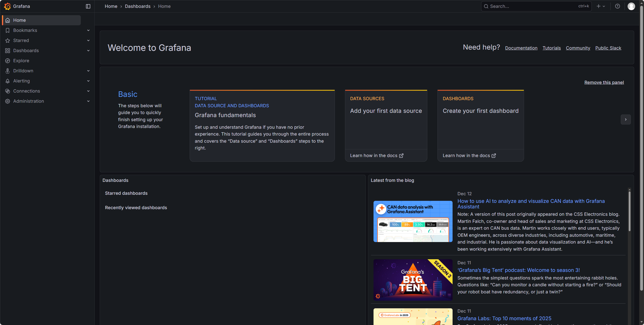This screenshot has width=644, height=325.
Task: Click the Grafana Labs in 2025 thumbnail
Action: (413, 317)
